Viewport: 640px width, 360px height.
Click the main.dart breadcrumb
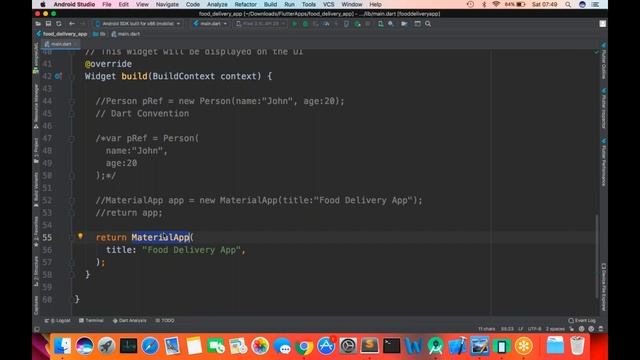coord(126,34)
